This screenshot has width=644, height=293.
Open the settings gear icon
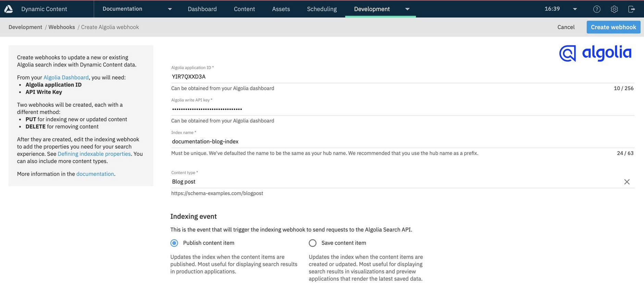coord(614,9)
